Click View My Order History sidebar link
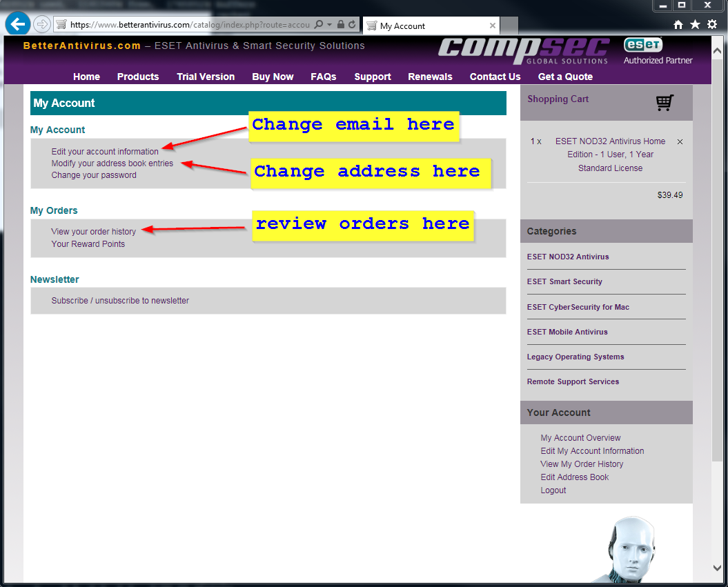This screenshot has width=728, height=587. pyautogui.click(x=582, y=464)
